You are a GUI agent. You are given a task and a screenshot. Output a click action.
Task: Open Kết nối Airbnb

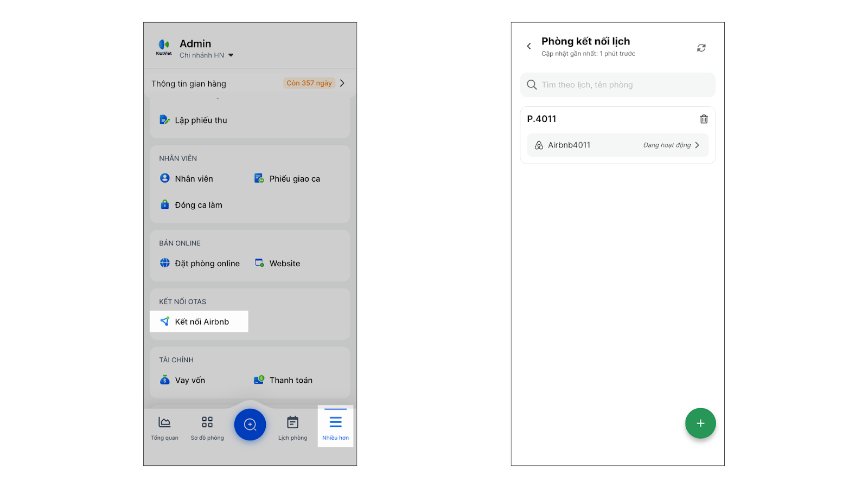[199, 322]
